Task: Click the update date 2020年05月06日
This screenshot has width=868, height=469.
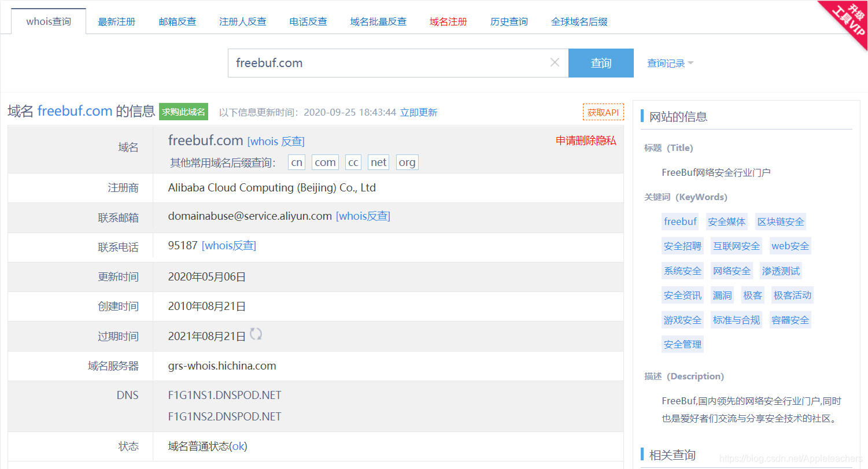Action: 207,276
